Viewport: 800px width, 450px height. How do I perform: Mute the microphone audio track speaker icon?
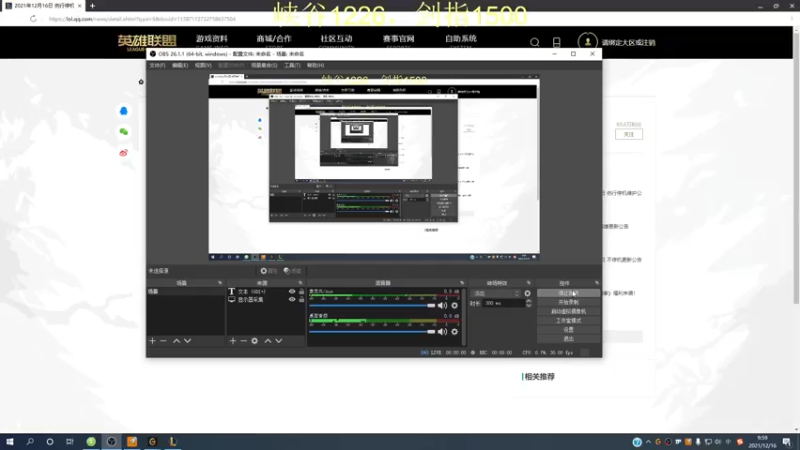coord(442,306)
